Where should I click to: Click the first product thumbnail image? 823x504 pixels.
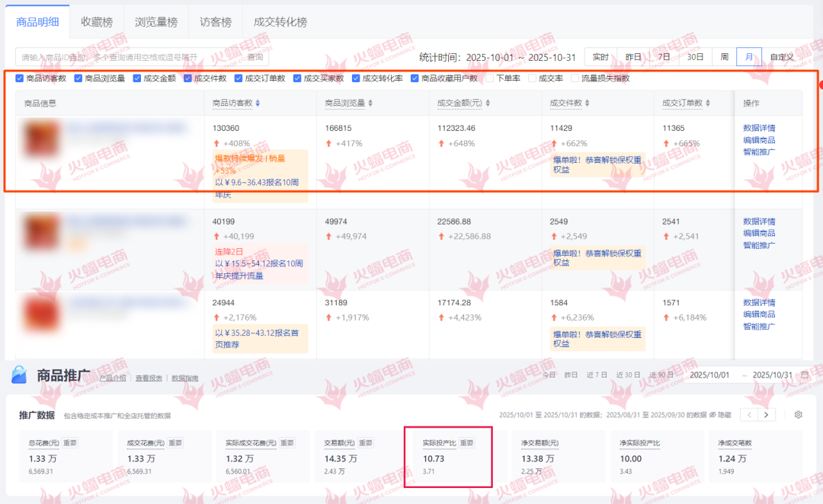(41, 139)
